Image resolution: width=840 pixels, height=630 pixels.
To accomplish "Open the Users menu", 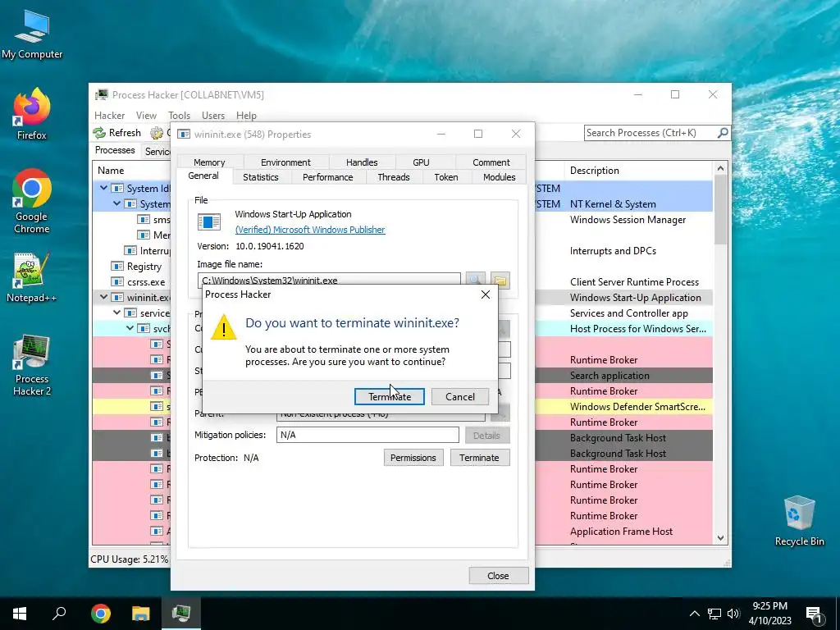I will pyautogui.click(x=213, y=115).
